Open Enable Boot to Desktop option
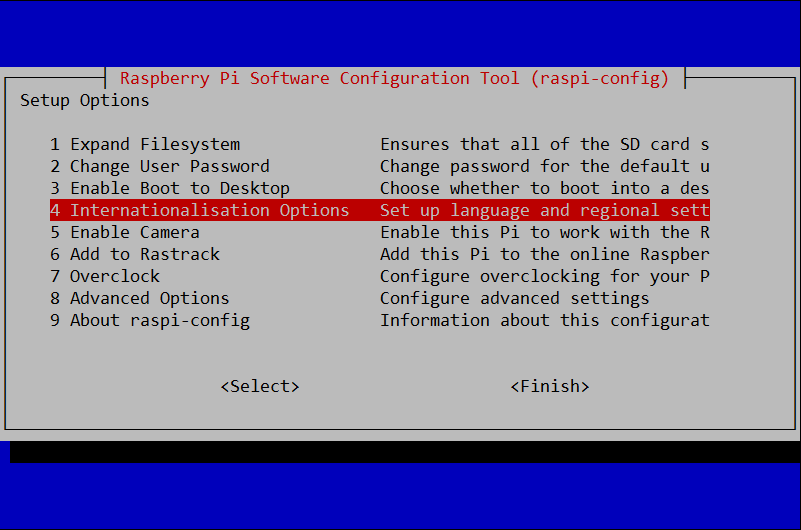 point(170,188)
